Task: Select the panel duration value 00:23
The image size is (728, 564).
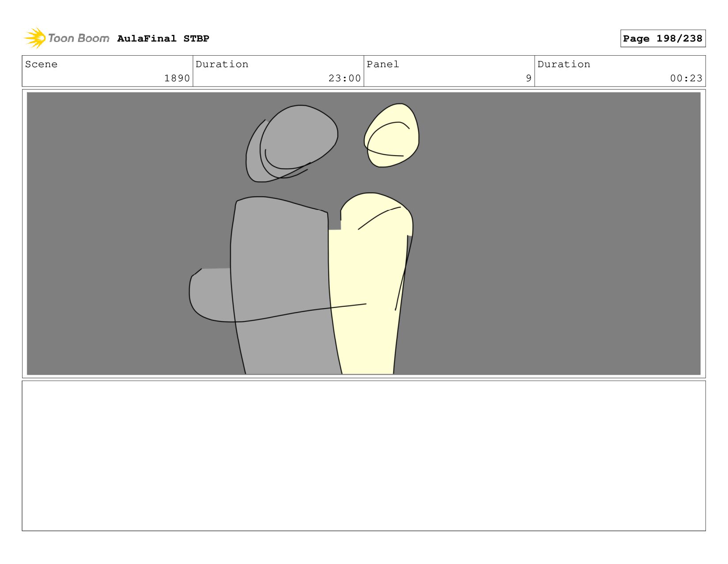Action: click(686, 78)
